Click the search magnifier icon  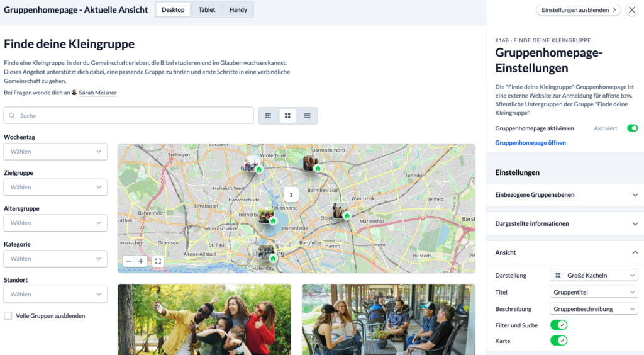tap(12, 116)
